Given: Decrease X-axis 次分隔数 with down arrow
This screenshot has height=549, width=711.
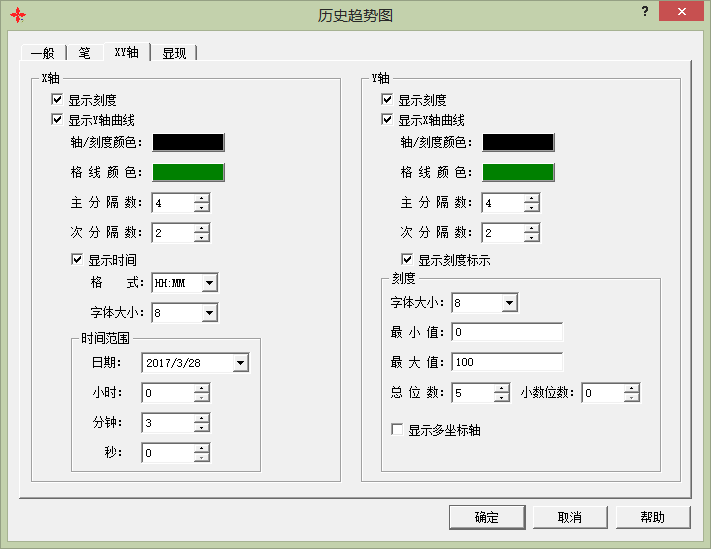Looking at the screenshot, I should (202, 238).
